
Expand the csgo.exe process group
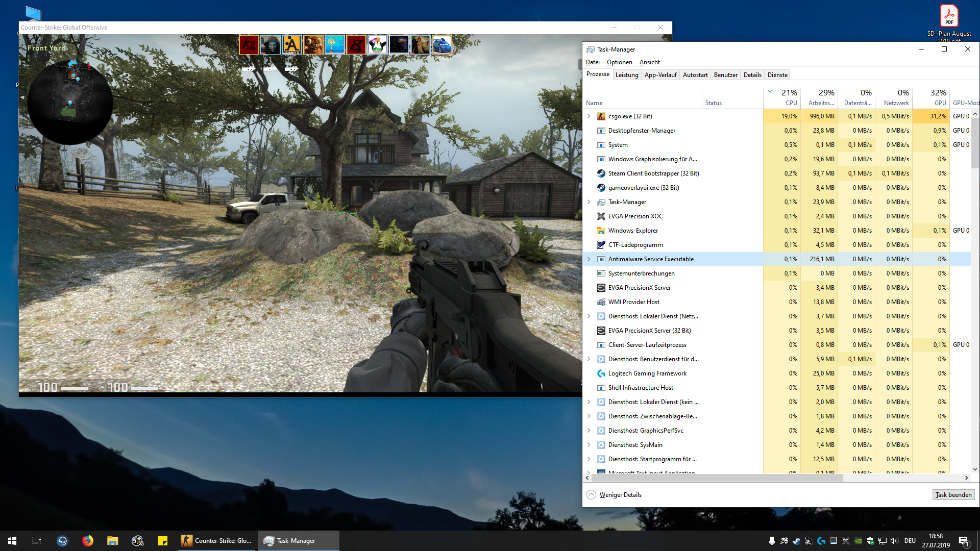[589, 116]
